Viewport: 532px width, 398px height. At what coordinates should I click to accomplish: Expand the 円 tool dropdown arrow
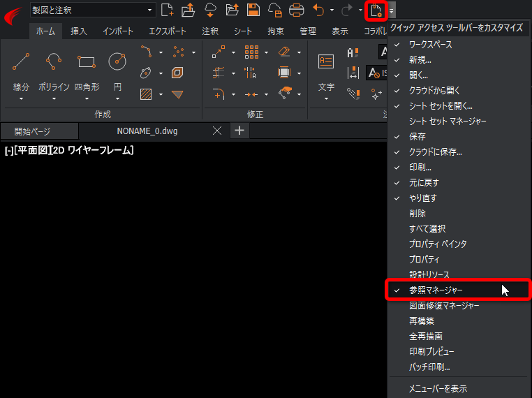(117, 99)
